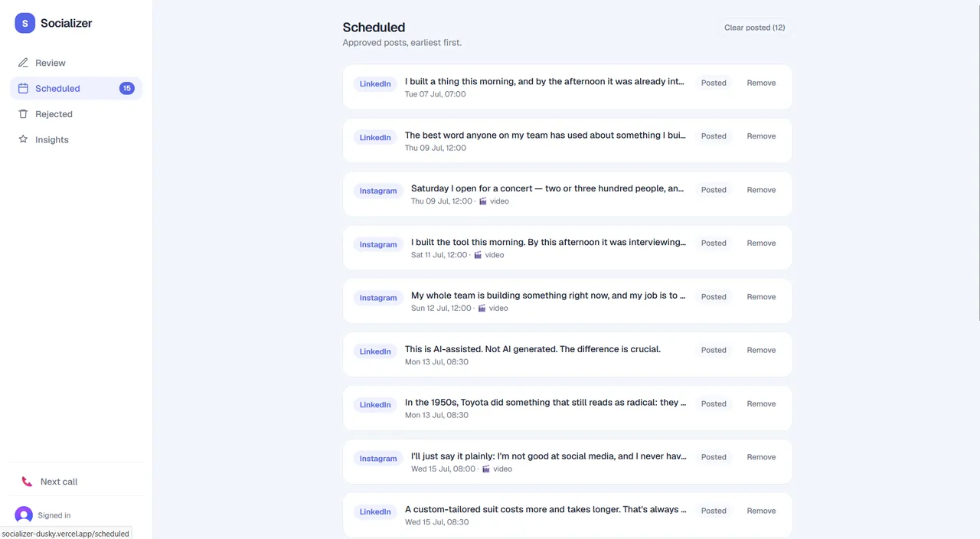
Task: Remove the 'I built a thing this morning' post
Action: 761,83
